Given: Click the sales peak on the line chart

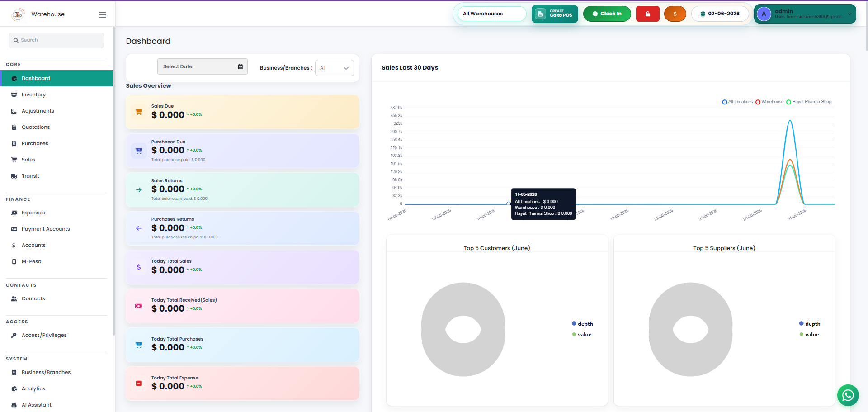Looking at the screenshot, I should coord(790,121).
